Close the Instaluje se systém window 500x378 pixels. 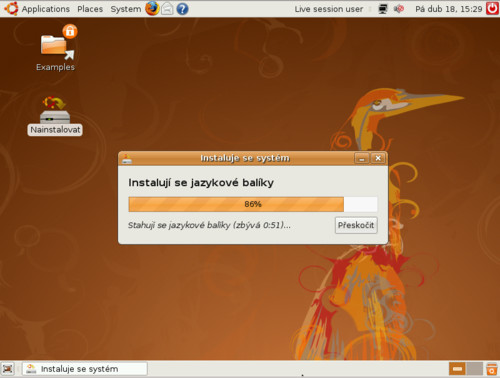coord(378,158)
